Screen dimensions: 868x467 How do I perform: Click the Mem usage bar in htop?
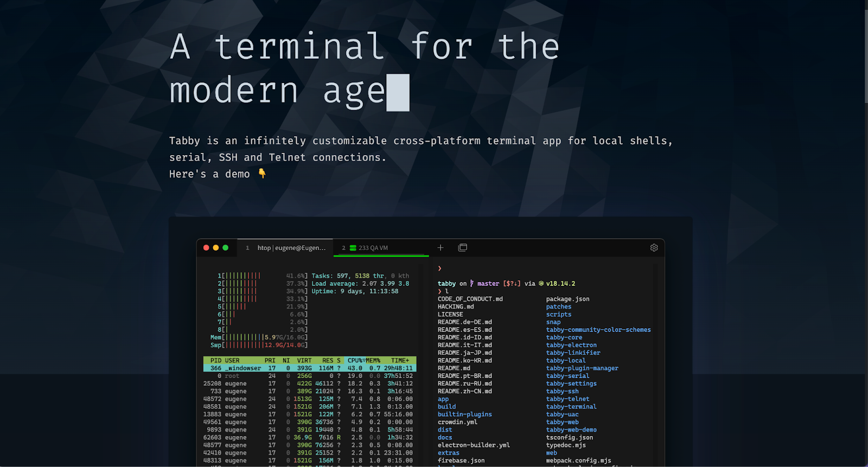point(259,337)
